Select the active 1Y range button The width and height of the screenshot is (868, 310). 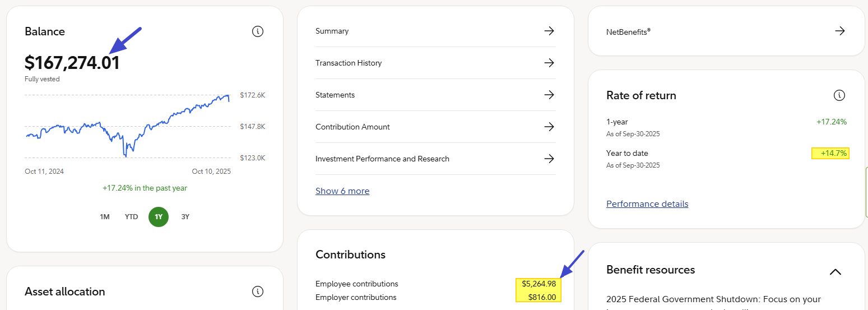tap(159, 217)
